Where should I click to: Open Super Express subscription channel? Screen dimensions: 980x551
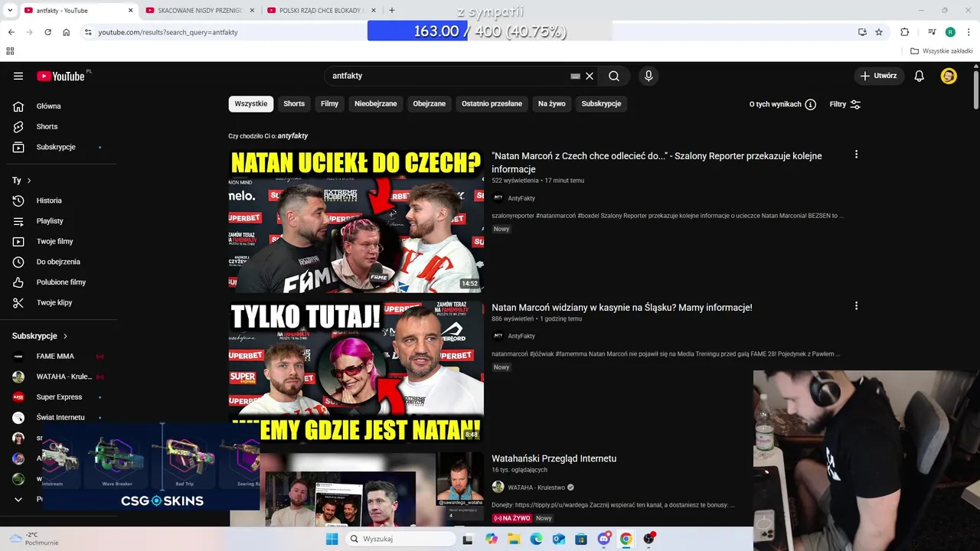(58, 397)
